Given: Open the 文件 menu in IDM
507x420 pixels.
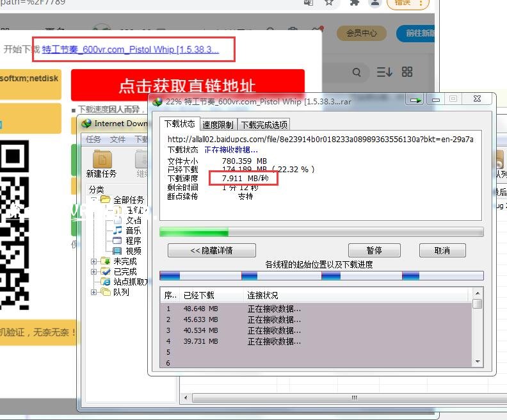Looking at the screenshot, I should coord(117,140).
